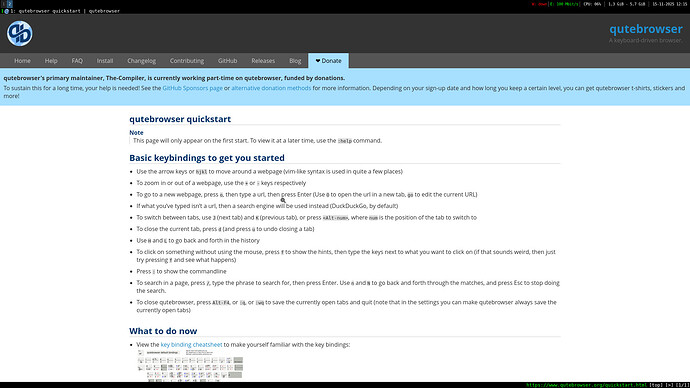Image resolution: width=690 pixels, height=388 pixels.
Task: Click the memory usage indicator in the top bar
Action: pyautogui.click(x=627, y=4)
